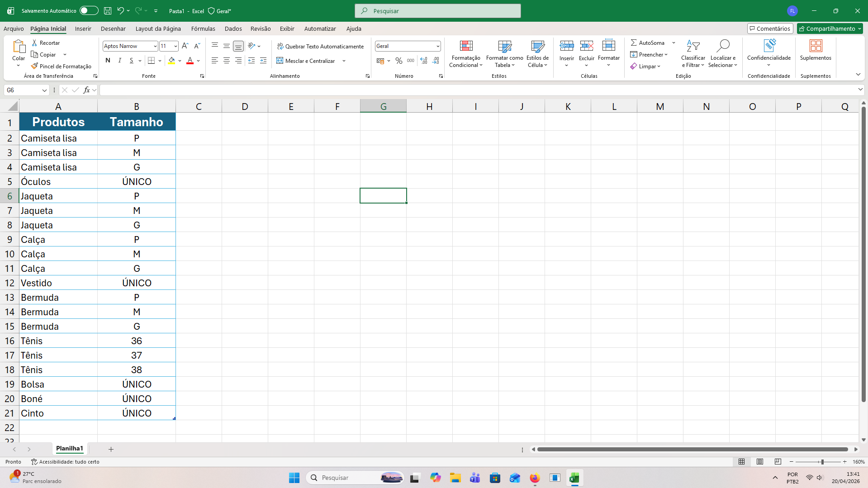This screenshot has height=488, width=868.
Task: Click the insert function fx icon
Action: click(86, 90)
